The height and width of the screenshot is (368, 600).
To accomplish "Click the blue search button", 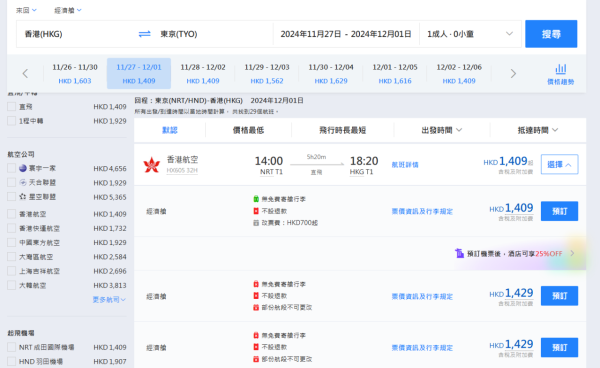I will pyautogui.click(x=551, y=34).
